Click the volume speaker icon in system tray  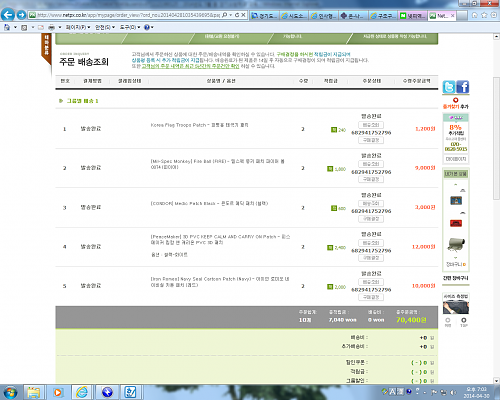453,392
